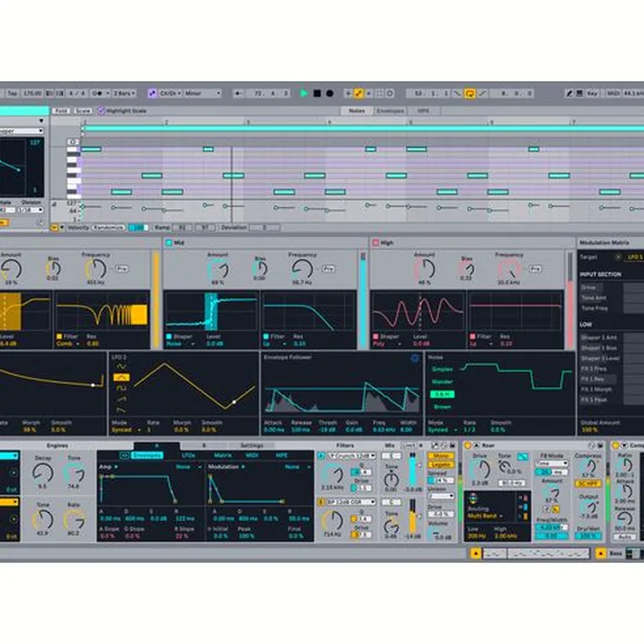Click the capture MIDI icon in transport

tap(379, 94)
